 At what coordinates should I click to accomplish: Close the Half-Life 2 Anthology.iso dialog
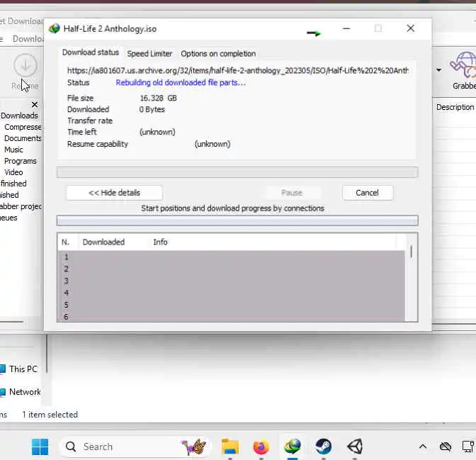pos(410,28)
